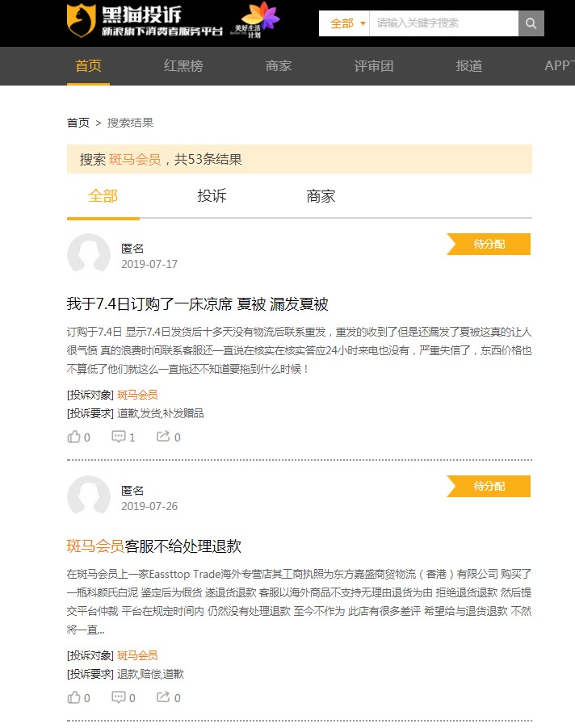Click the colorful flower plan logo

[260, 20]
